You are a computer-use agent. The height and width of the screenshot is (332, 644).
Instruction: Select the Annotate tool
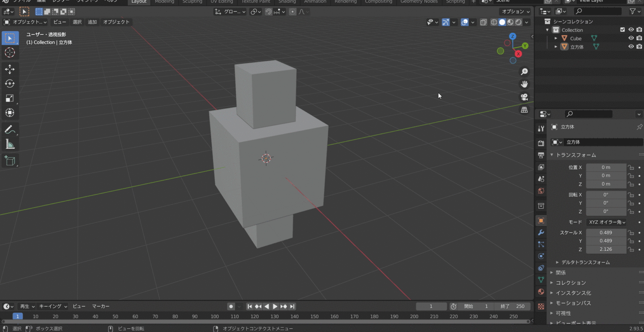click(x=10, y=129)
